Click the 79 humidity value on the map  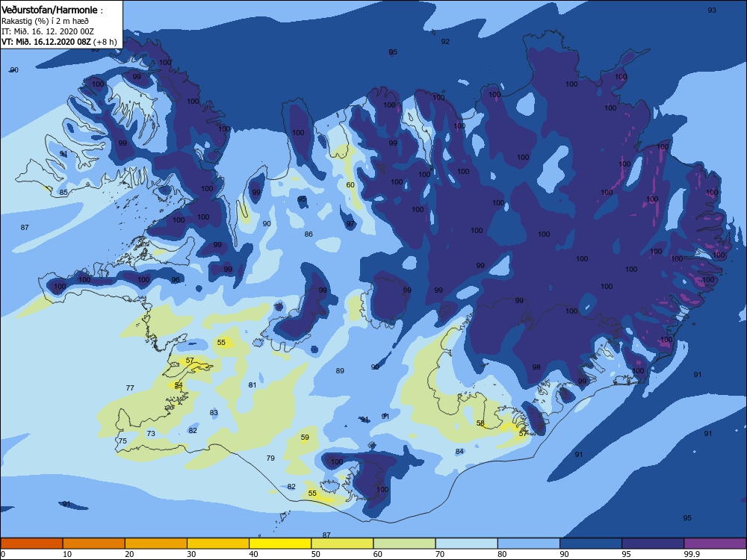[x=270, y=458]
